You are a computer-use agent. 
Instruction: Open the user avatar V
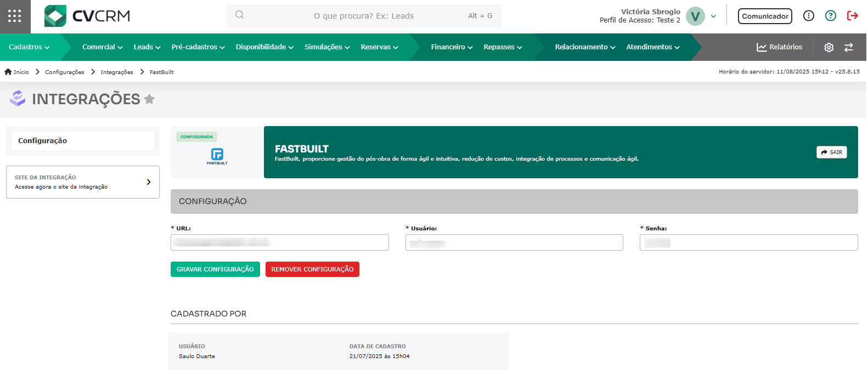[695, 16]
